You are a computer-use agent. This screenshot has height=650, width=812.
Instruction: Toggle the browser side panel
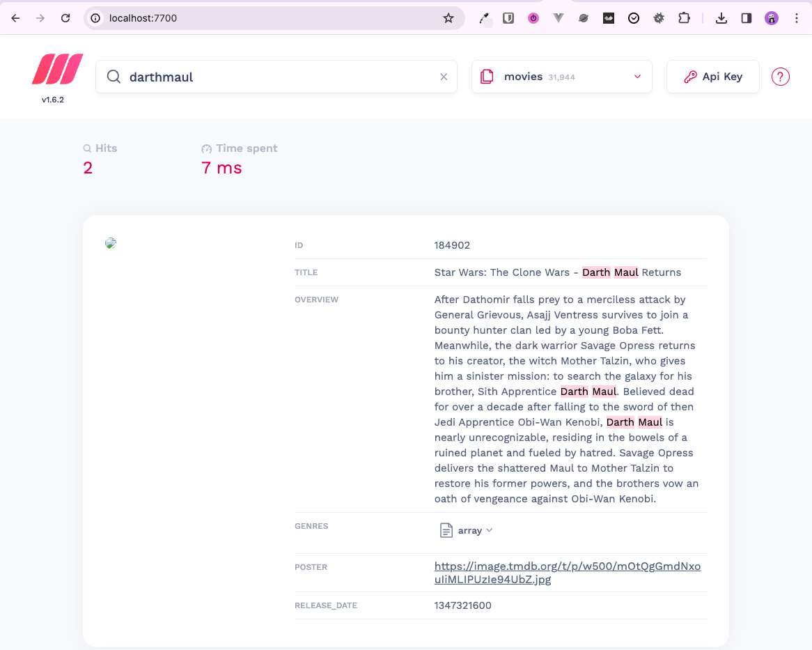[747, 18]
